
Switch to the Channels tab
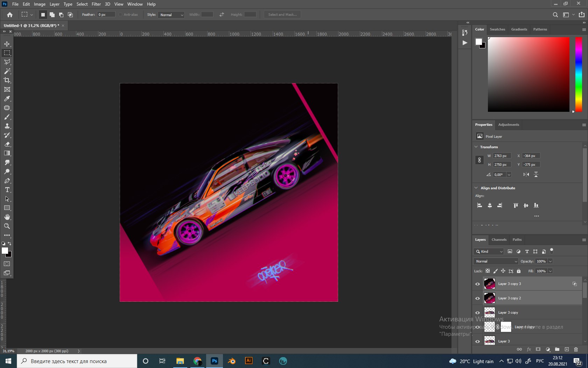(x=499, y=240)
